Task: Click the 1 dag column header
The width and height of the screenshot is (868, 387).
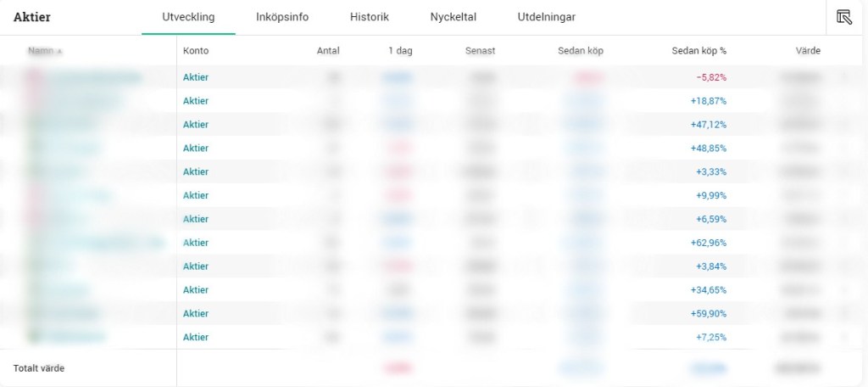Action: tap(399, 51)
